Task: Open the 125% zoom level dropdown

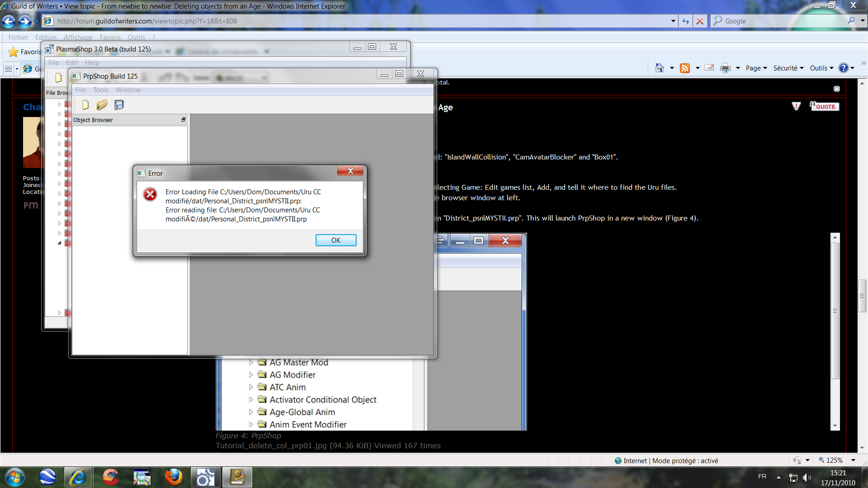Action: (x=853, y=460)
